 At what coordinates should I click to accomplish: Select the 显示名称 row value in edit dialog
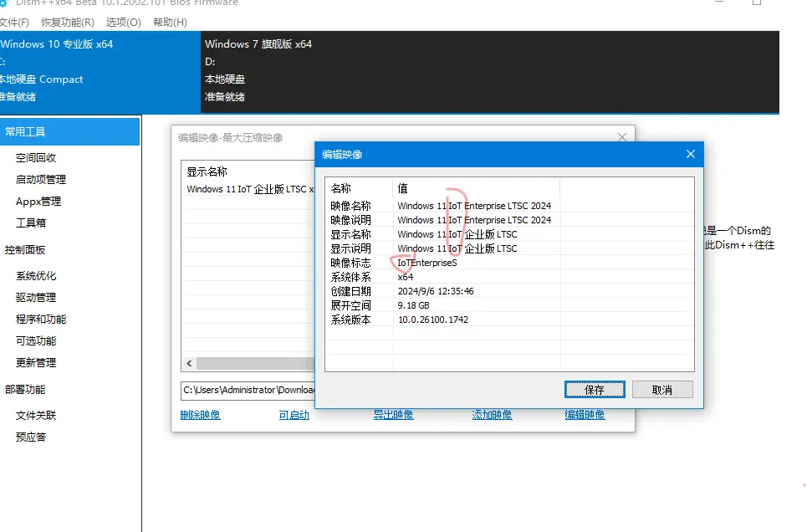[x=457, y=234]
